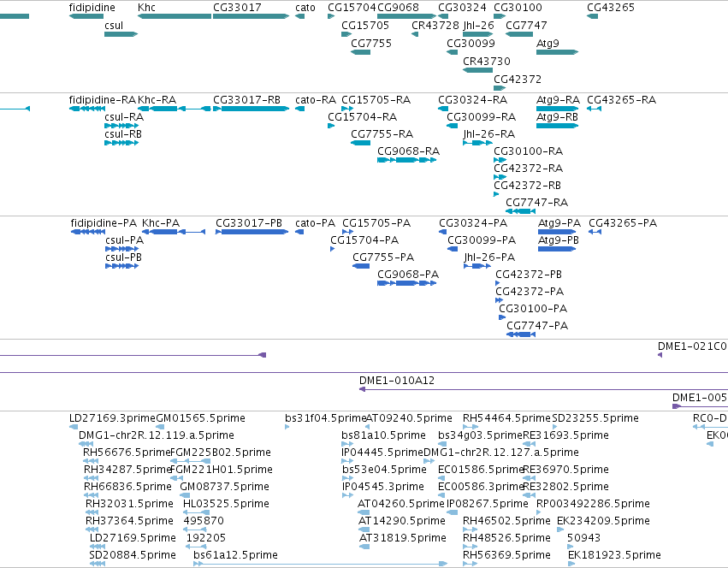The image size is (728, 568).
Task: Select the csul gene label
Action: tap(114, 26)
